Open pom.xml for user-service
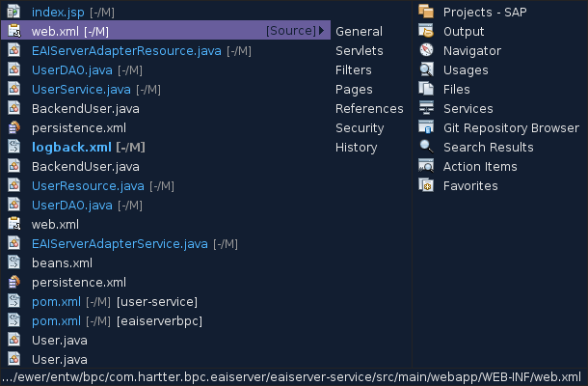The height and width of the screenshot is (386, 588). point(56,301)
